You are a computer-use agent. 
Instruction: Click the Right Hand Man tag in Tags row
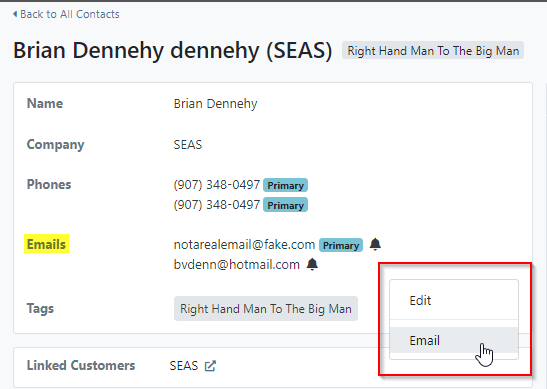click(x=265, y=309)
